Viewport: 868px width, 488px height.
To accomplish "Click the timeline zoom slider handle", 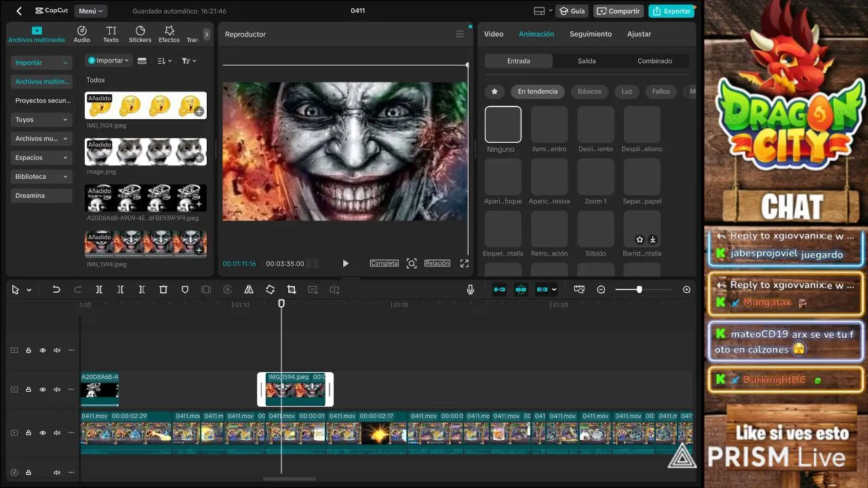I will 639,289.
